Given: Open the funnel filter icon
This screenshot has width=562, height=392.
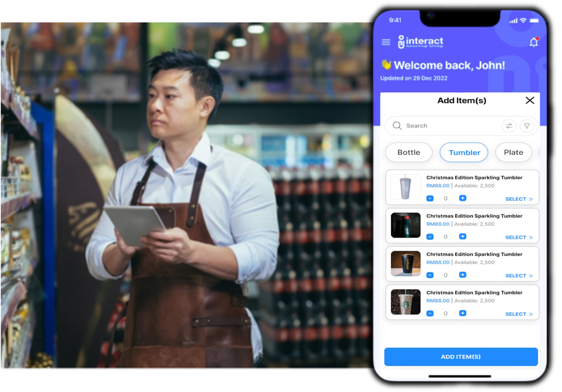Looking at the screenshot, I should (x=527, y=126).
